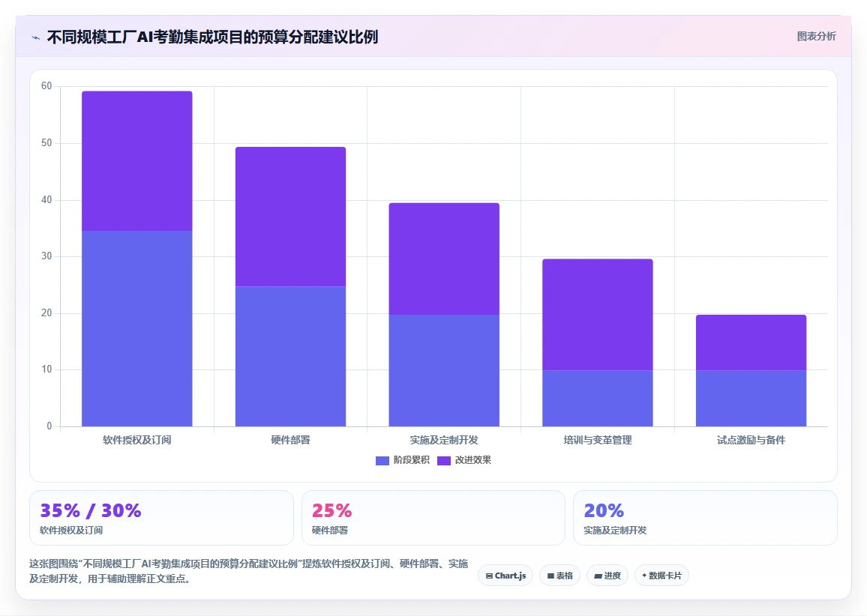This screenshot has width=867, height=616.
Task: Select the 数据卡片 tag chip
Action: (661, 576)
